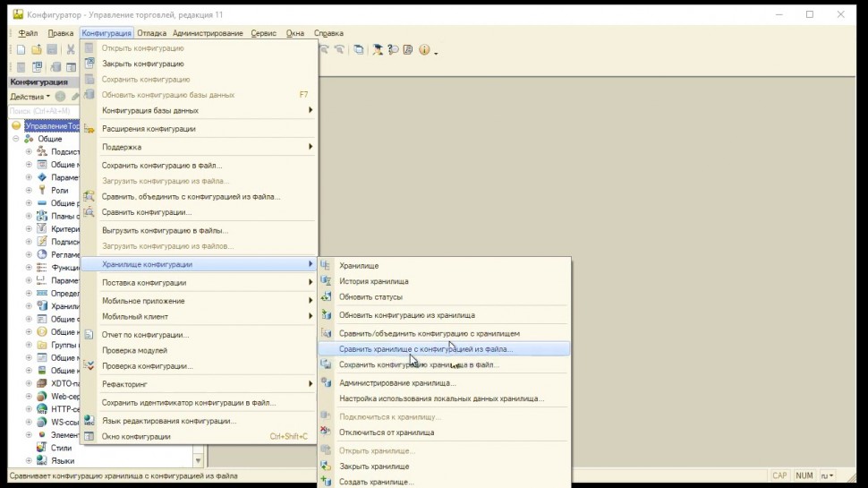Choose Администрирование хранилища menu entry
Screen dimensions: 868x488
[397, 383]
